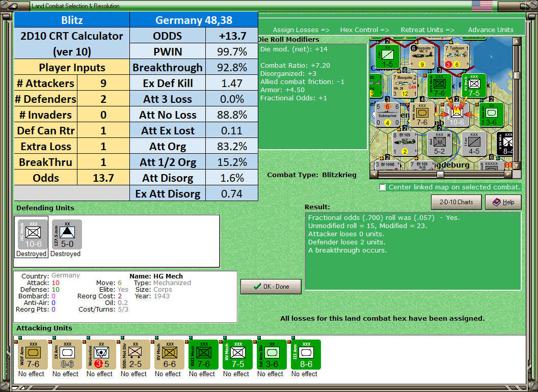Click 'Combat Type: Blitzkrieg' label
This screenshot has height=392, width=538.
coord(312,175)
